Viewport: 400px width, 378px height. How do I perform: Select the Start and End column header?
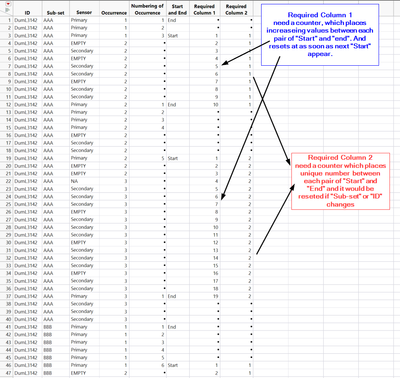pos(177,9)
